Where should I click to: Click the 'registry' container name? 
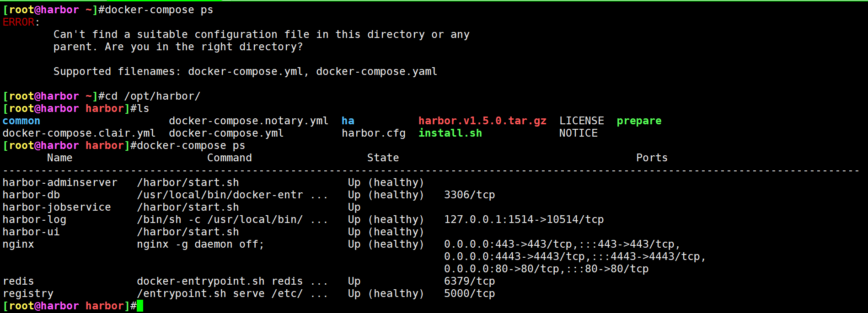[28, 294]
